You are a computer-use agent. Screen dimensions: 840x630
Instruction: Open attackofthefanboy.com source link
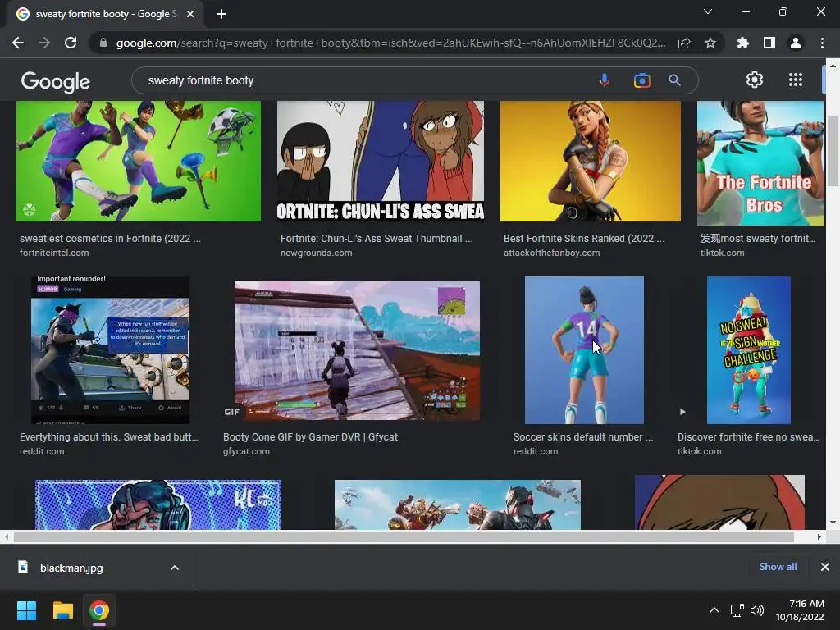(x=551, y=253)
